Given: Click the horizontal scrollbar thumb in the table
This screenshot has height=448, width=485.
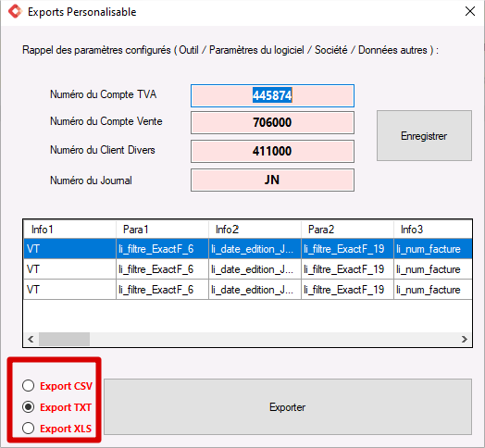Looking at the screenshot, I should (64, 339).
